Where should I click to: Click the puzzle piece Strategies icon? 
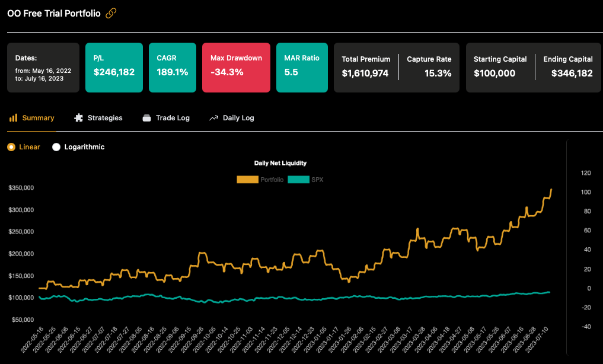tap(78, 118)
